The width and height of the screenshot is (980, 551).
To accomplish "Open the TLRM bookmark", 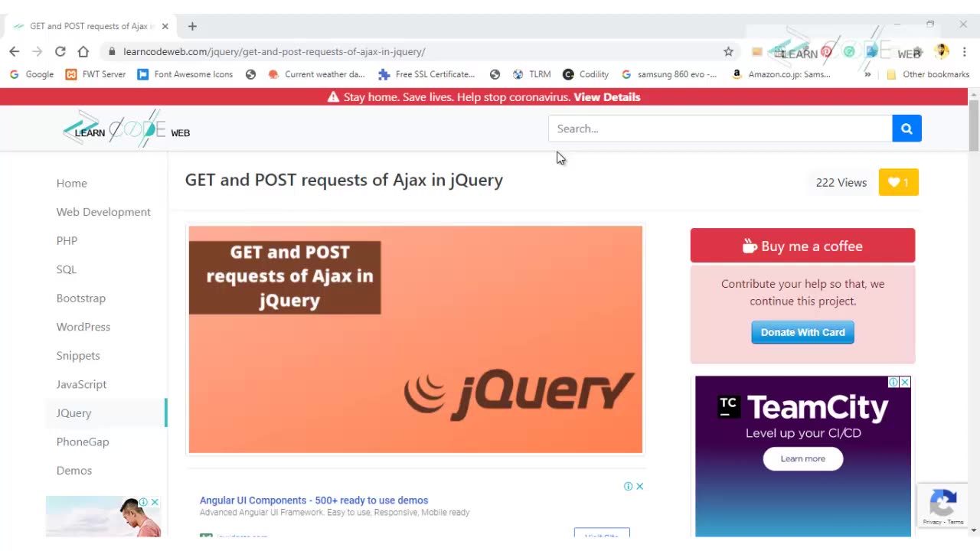I will tap(531, 74).
